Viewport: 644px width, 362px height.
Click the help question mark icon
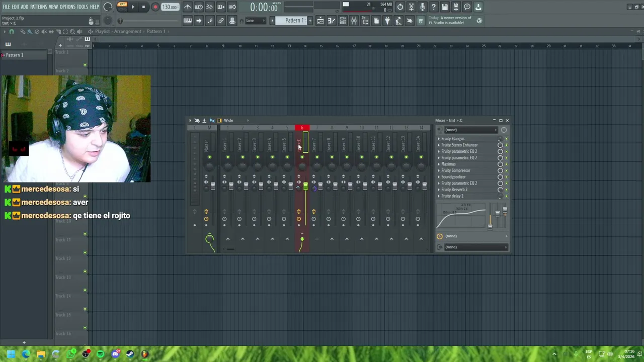pos(434,7)
